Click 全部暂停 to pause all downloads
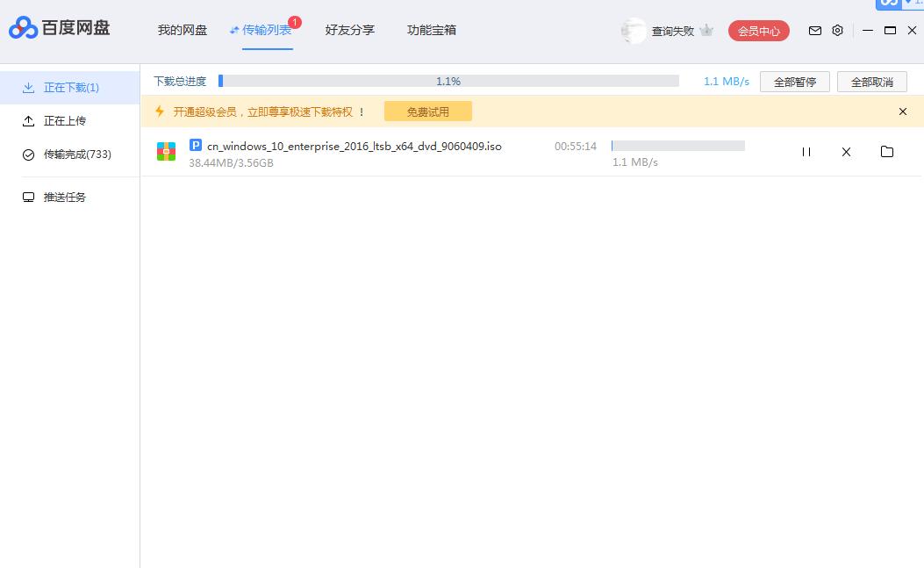 794,81
